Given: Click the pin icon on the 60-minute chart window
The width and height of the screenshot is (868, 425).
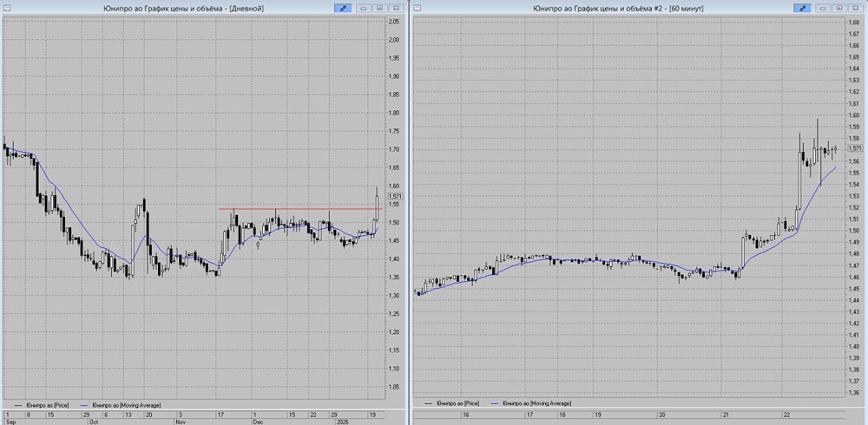Looking at the screenshot, I should [804, 7].
